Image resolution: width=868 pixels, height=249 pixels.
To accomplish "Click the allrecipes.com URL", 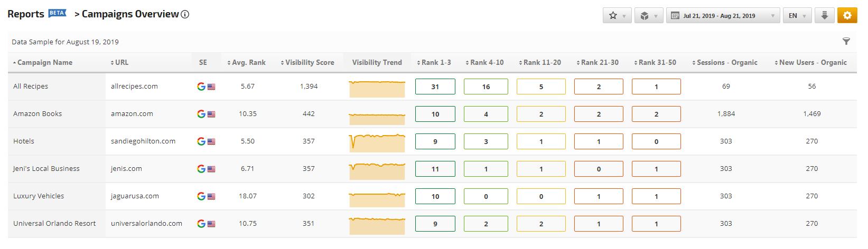I will pyautogui.click(x=134, y=86).
